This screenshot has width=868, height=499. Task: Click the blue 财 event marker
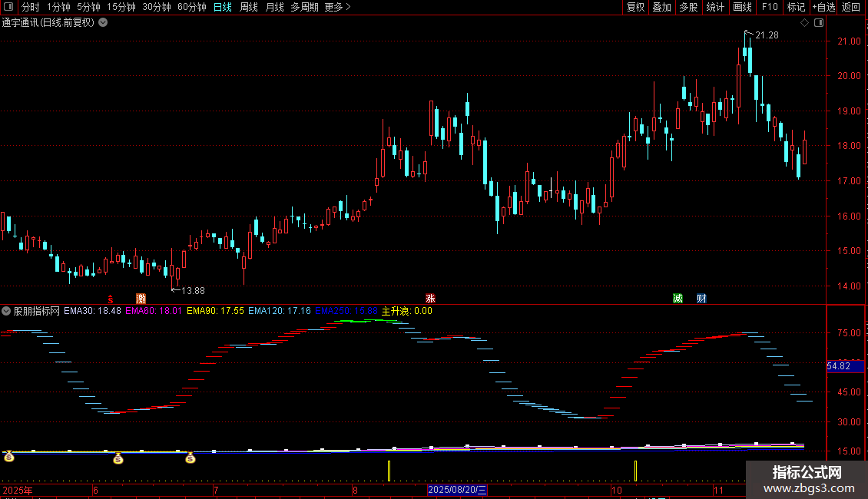701,299
